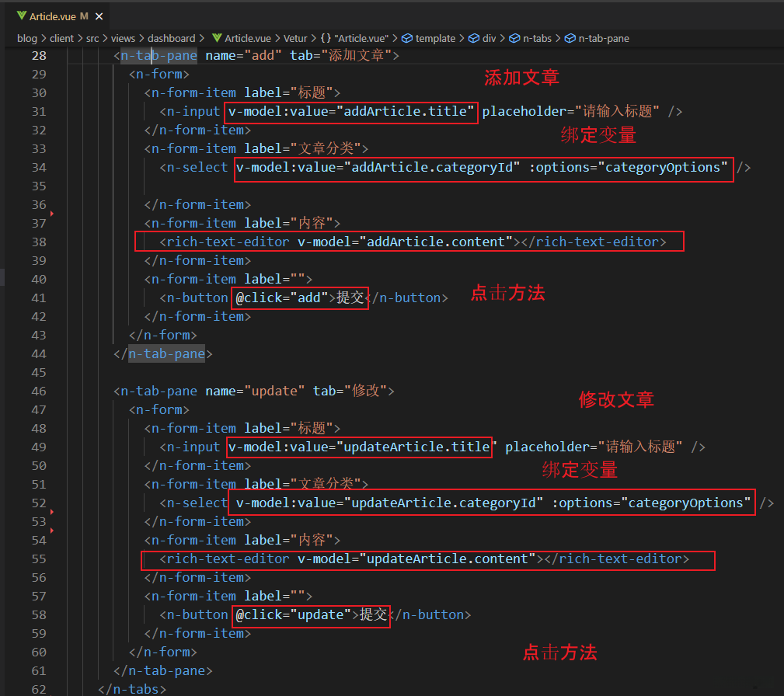This screenshot has height=696, width=784.
Task: Open 'Vetur' breadcrumb segment
Action: pyautogui.click(x=295, y=39)
